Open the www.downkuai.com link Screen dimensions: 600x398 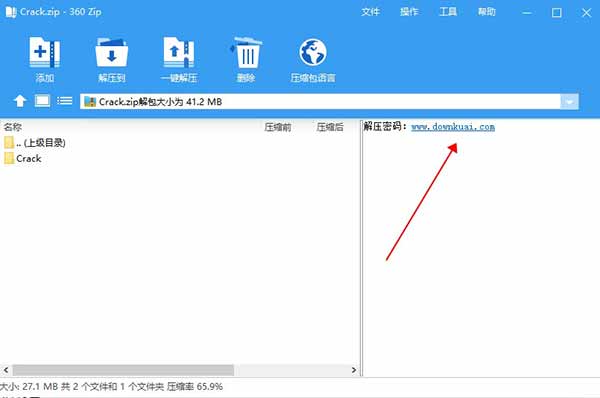point(453,127)
